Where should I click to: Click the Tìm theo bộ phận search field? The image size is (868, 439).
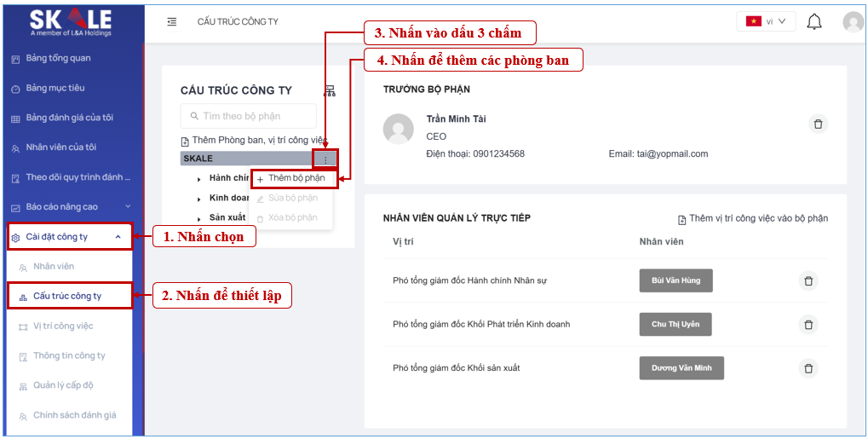[248, 116]
